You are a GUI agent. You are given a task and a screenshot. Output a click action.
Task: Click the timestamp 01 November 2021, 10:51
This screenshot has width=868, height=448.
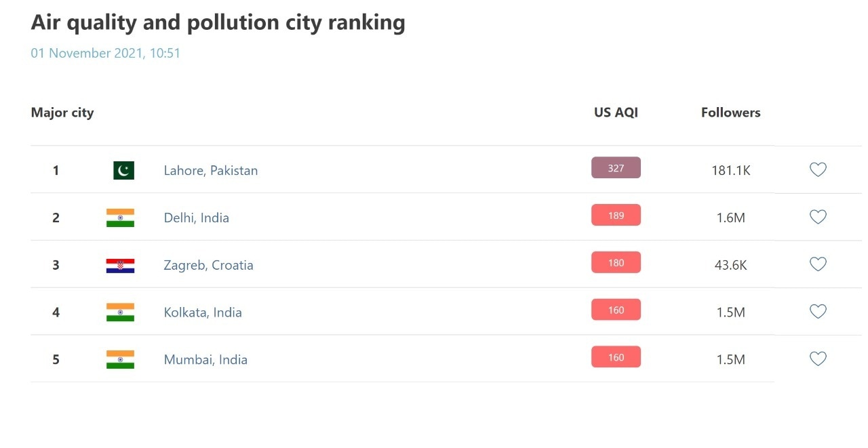[105, 53]
